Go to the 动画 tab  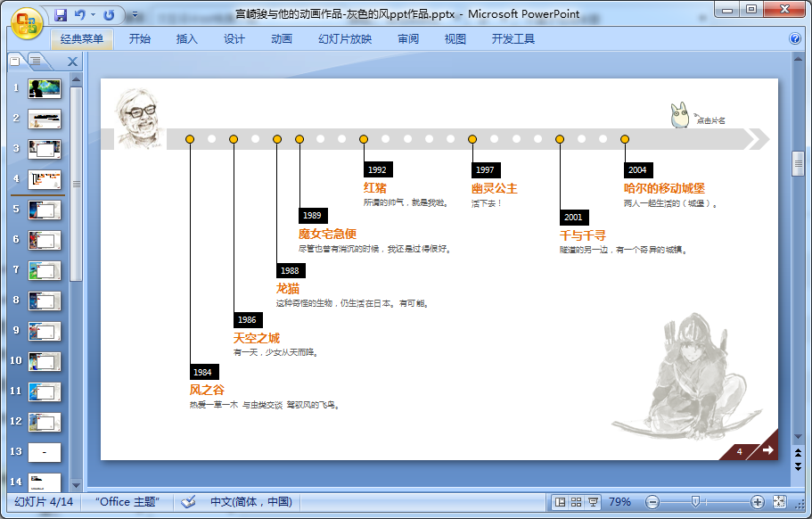[282, 39]
